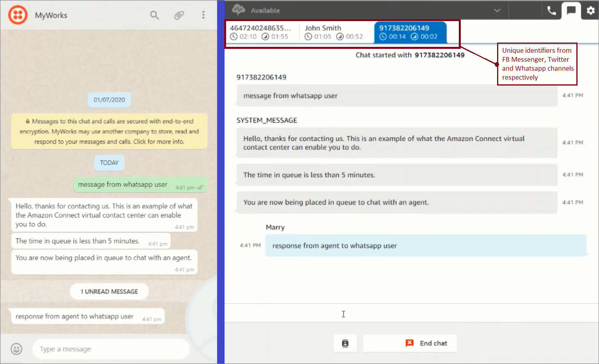Click the end-to-end encryption notice

[x=109, y=132]
